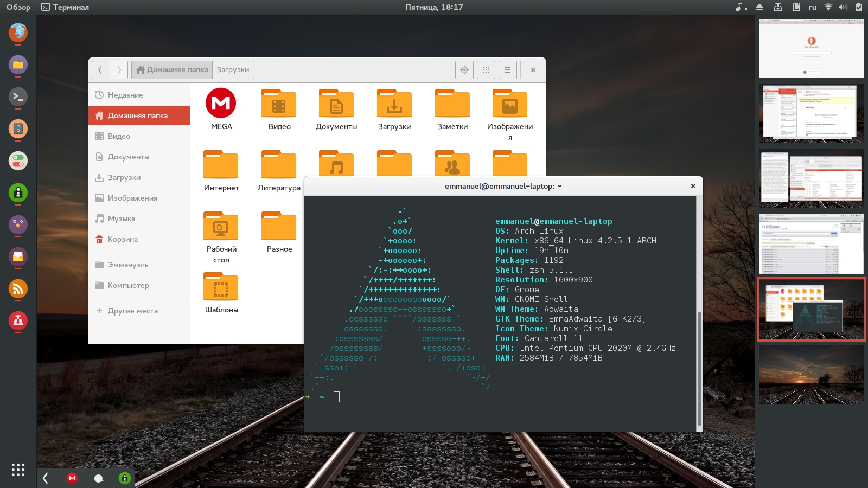The height and width of the screenshot is (488, 868).
Task: Open Изображения in the Files sidebar
Action: pos(139,198)
